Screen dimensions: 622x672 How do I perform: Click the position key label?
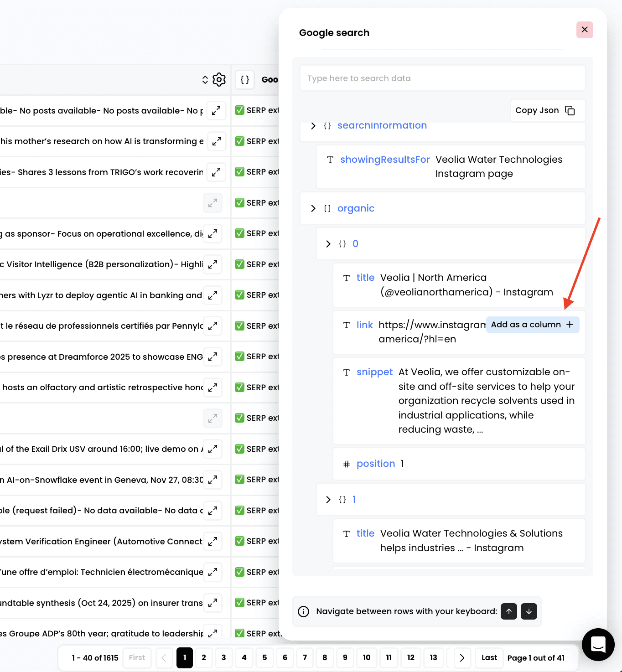[x=376, y=464]
